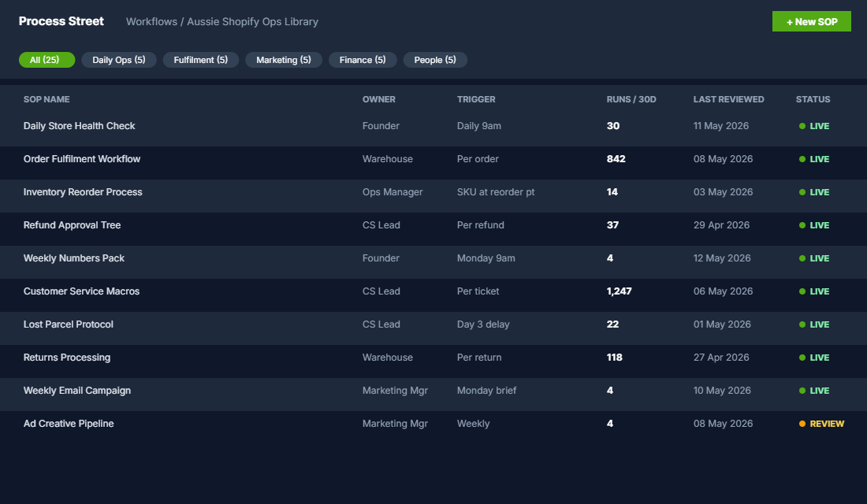Image resolution: width=867 pixels, height=504 pixels.
Task: Click the 30 runs value for Daily Store Health Check
Action: point(612,126)
